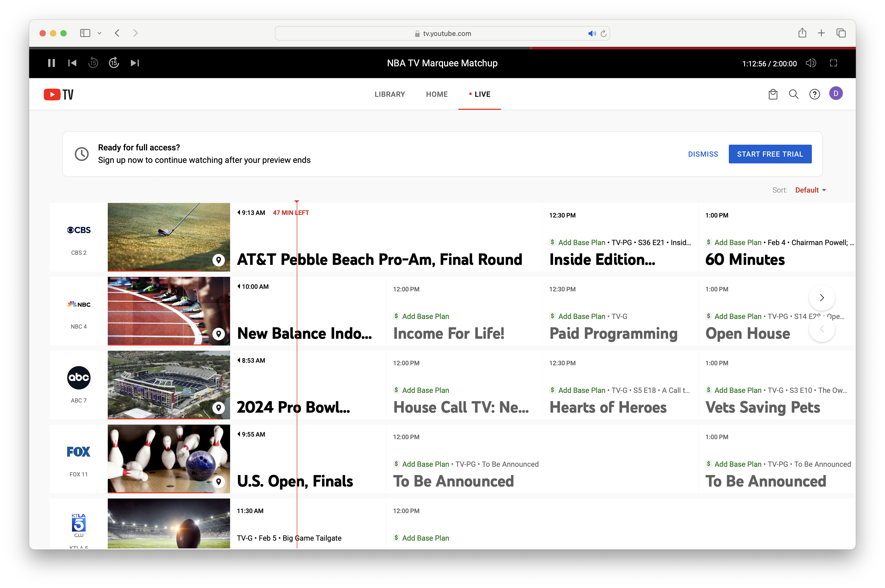Open the FOX bowling pins thumbnail
885x588 pixels.
(169, 459)
